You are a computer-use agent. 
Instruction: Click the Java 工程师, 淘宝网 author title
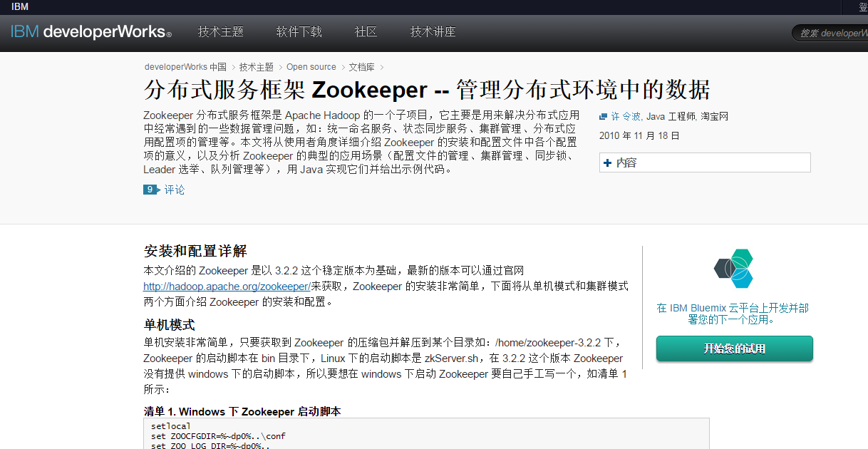pyautogui.click(x=687, y=116)
